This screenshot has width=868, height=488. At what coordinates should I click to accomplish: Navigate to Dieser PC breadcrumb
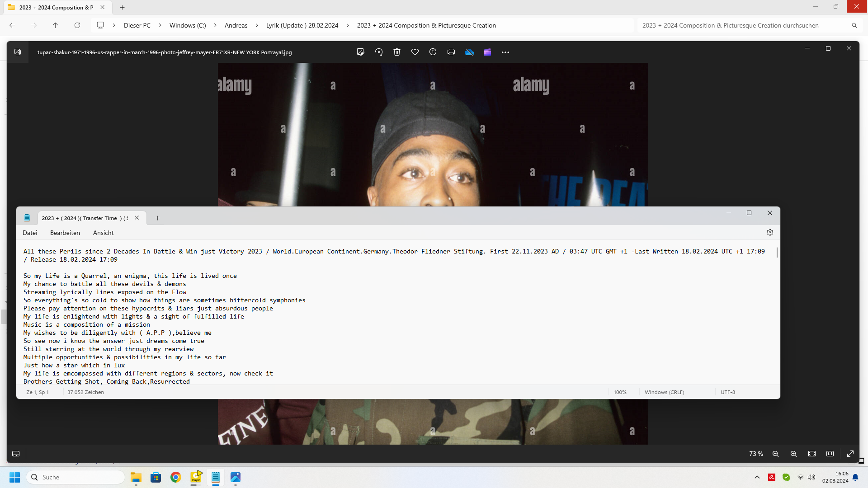[137, 25]
